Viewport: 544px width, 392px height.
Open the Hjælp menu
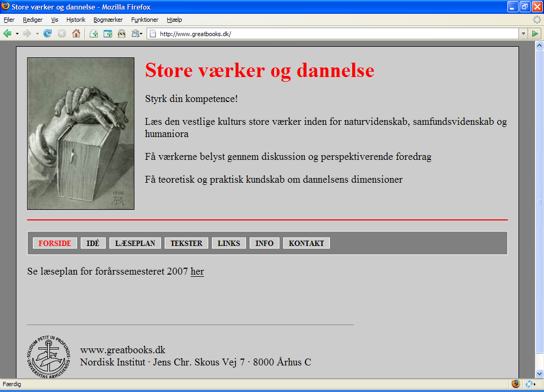pos(174,20)
